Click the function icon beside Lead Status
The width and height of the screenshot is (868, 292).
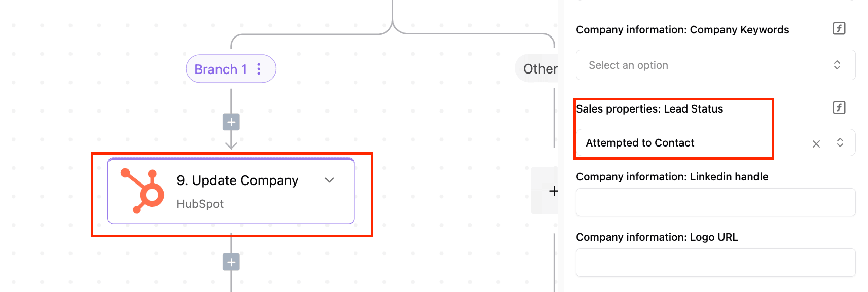839,107
